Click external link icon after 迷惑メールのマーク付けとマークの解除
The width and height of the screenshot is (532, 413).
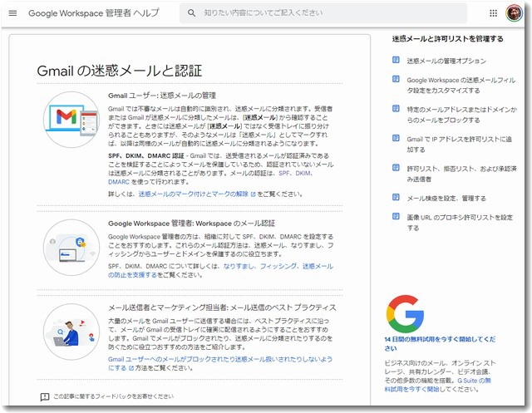click(x=253, y=194)
